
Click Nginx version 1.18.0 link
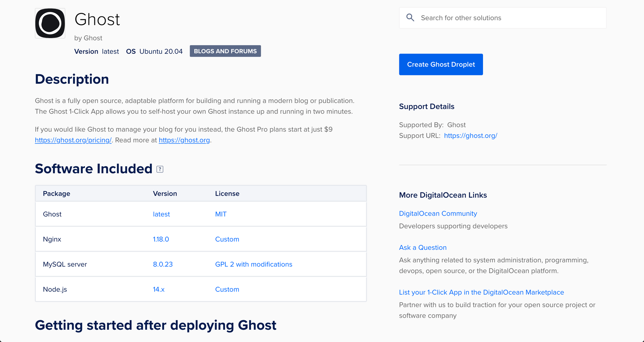[161, 239]
